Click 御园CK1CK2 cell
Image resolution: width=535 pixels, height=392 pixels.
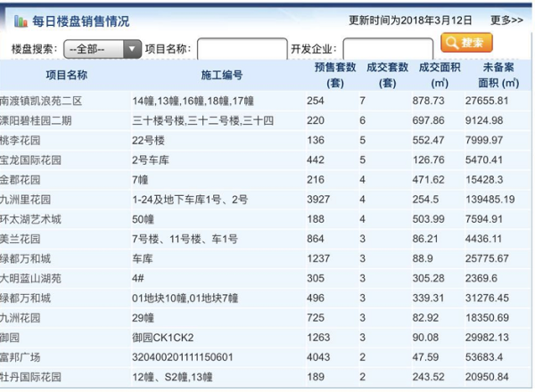point(163,338)
